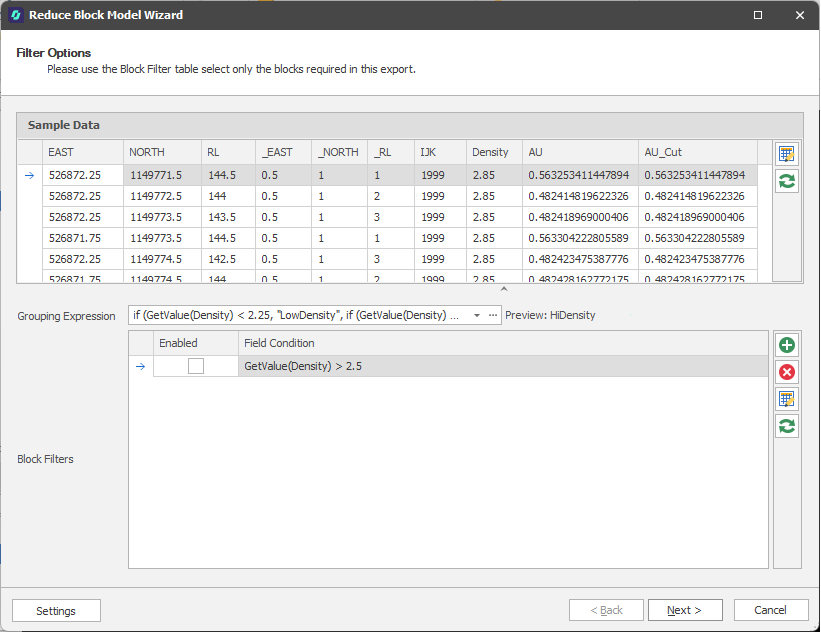Open the Grouping Expression ellipsis editor

click(493, 315)
